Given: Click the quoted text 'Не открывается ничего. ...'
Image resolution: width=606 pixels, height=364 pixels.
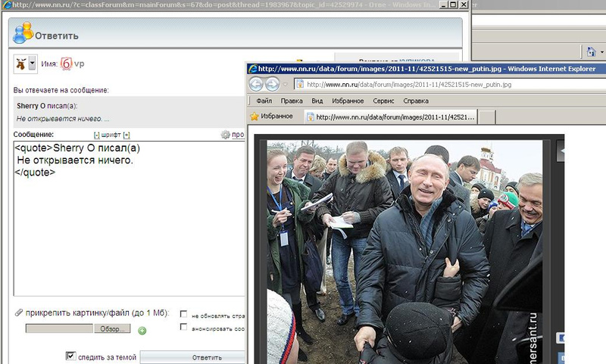Looking at the screenshot, I should coord(63,119).
